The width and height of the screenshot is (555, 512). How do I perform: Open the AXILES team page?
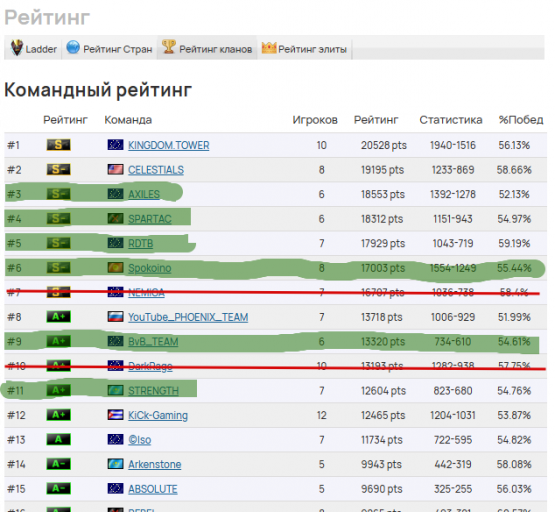coord(144,195)
